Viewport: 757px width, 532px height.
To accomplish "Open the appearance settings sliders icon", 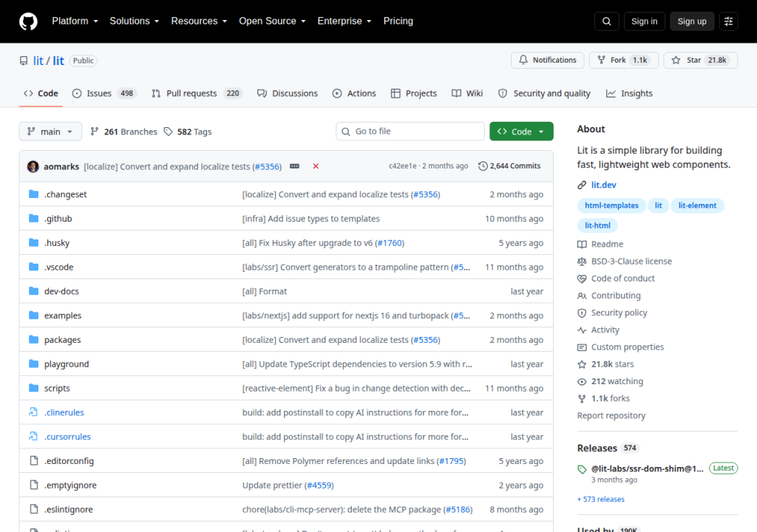I will (x=728, y=21).
